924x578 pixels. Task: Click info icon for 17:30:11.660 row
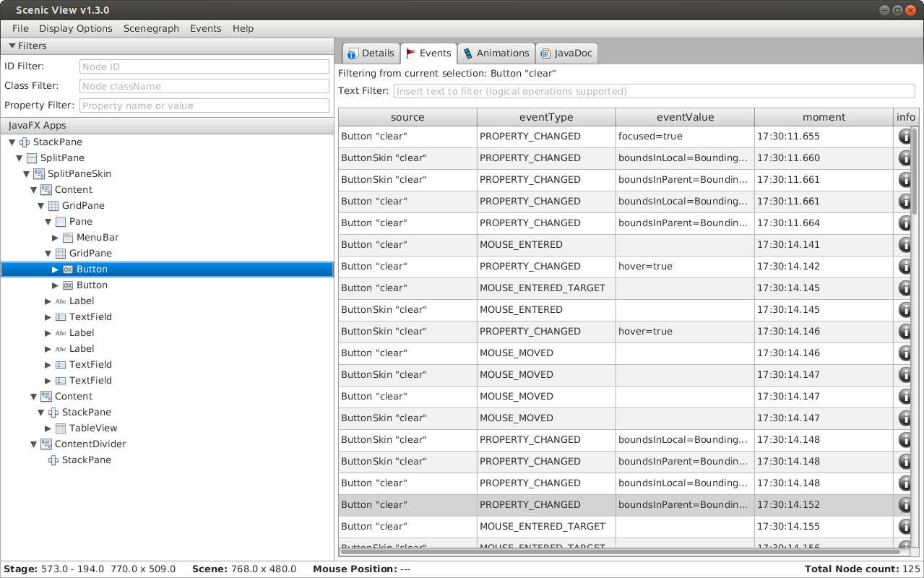point(905,158)
